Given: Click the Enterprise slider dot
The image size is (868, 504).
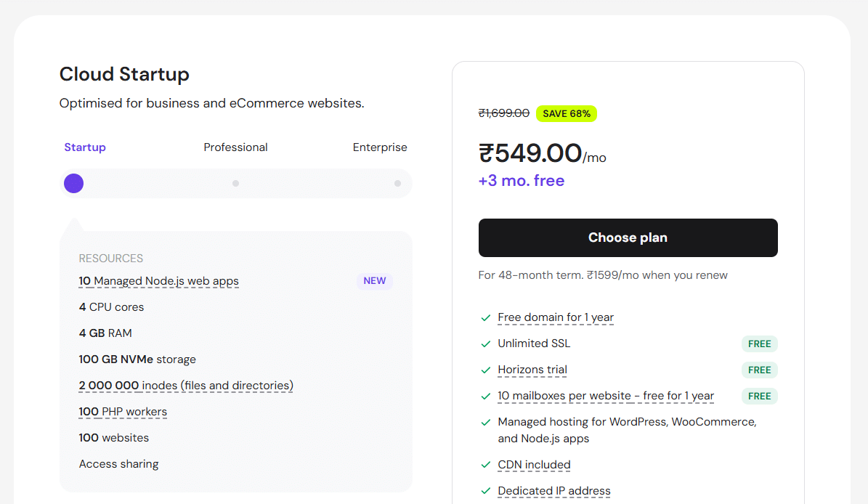Looking at the screenshot, I should click(x=397, y=184).
